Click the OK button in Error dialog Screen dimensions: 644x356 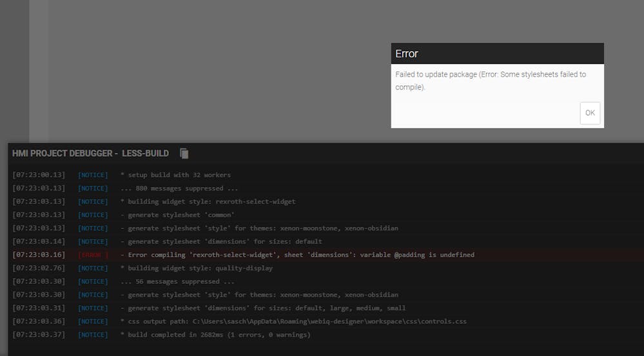(x=590, y=113)
